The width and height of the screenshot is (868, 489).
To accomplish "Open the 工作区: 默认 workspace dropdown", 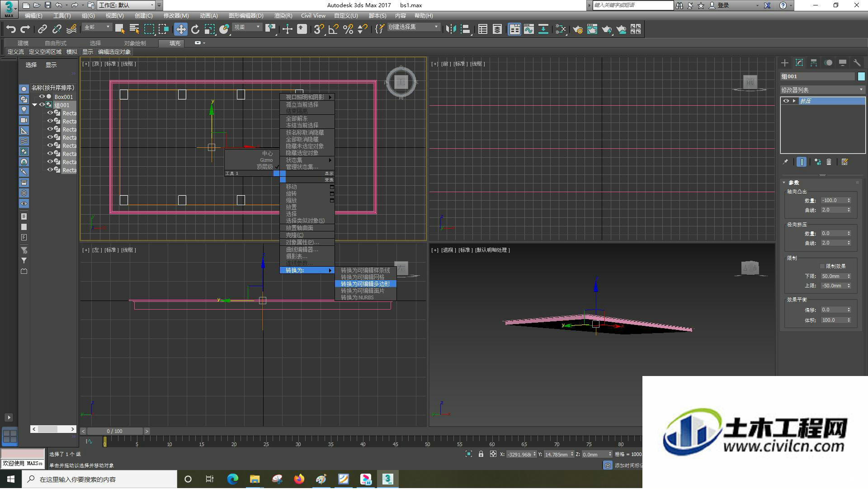I will pos(127,5).
